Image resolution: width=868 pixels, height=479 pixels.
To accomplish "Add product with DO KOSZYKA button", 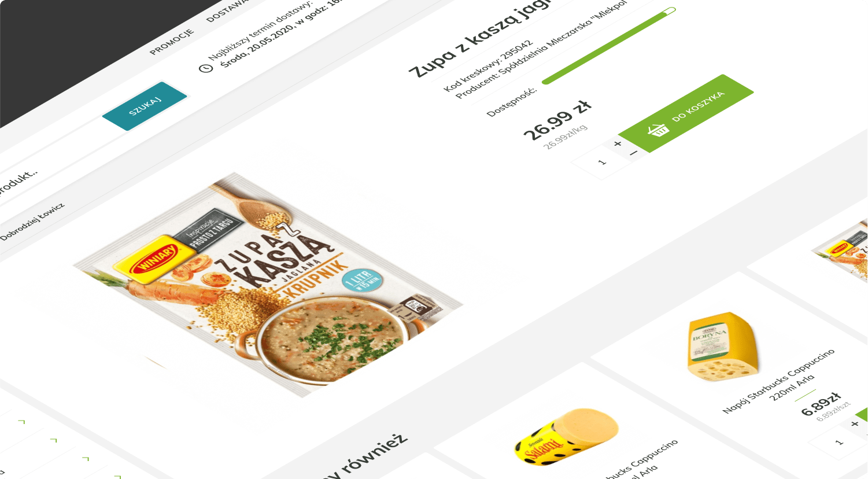I will 686,113.
